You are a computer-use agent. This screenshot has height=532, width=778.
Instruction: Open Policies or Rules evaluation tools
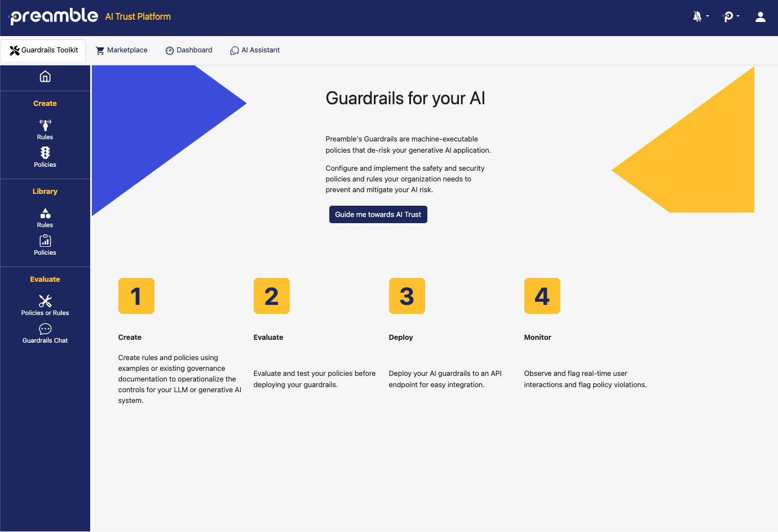tap(45, 305)
